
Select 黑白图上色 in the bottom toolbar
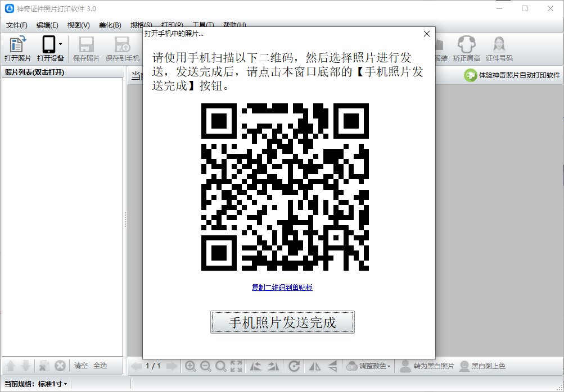pos(482,366)
